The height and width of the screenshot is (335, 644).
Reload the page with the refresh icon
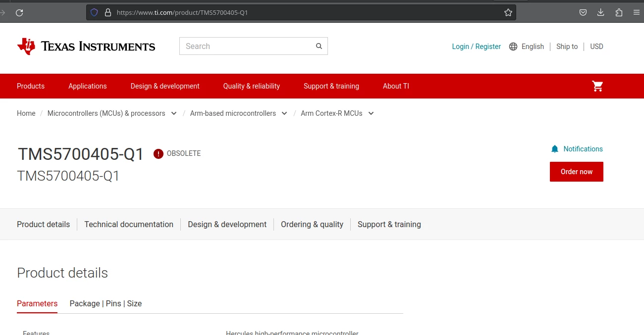19,13
